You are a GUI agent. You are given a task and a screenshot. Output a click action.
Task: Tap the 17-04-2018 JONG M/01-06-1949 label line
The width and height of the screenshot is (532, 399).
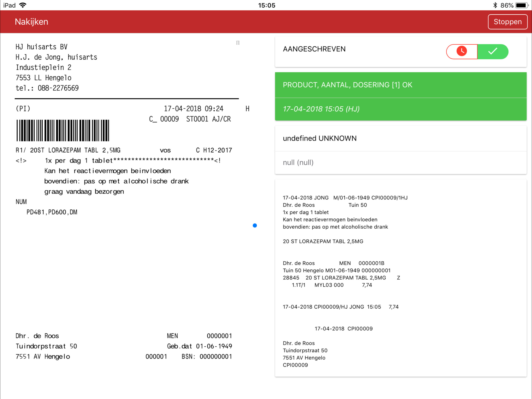[345, 198]
